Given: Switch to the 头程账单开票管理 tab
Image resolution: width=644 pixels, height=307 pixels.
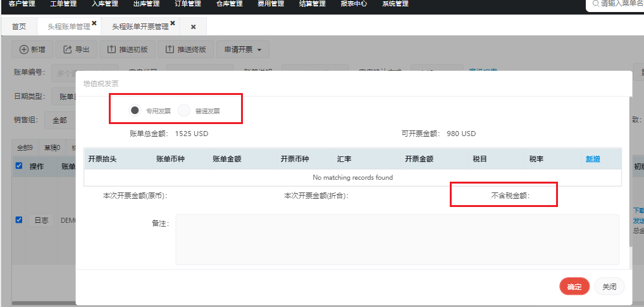Looking at the screenshot, I should (x=140, y=27).
